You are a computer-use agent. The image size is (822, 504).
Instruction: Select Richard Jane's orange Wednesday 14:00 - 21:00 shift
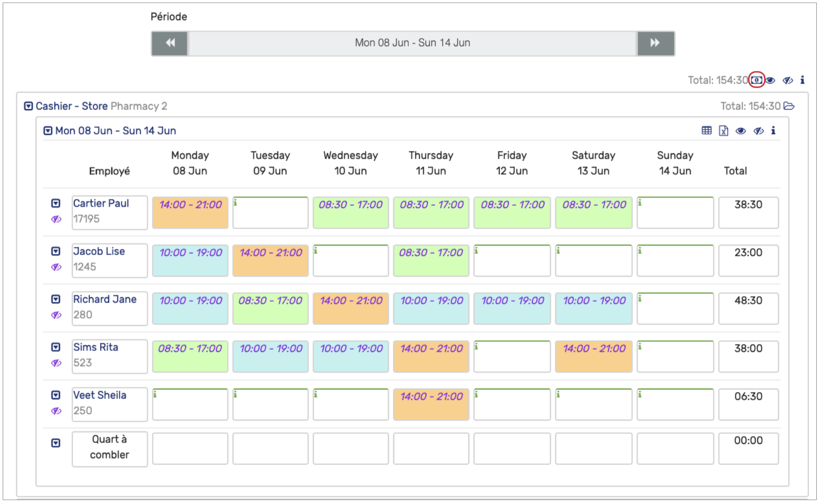coord(351,308)
